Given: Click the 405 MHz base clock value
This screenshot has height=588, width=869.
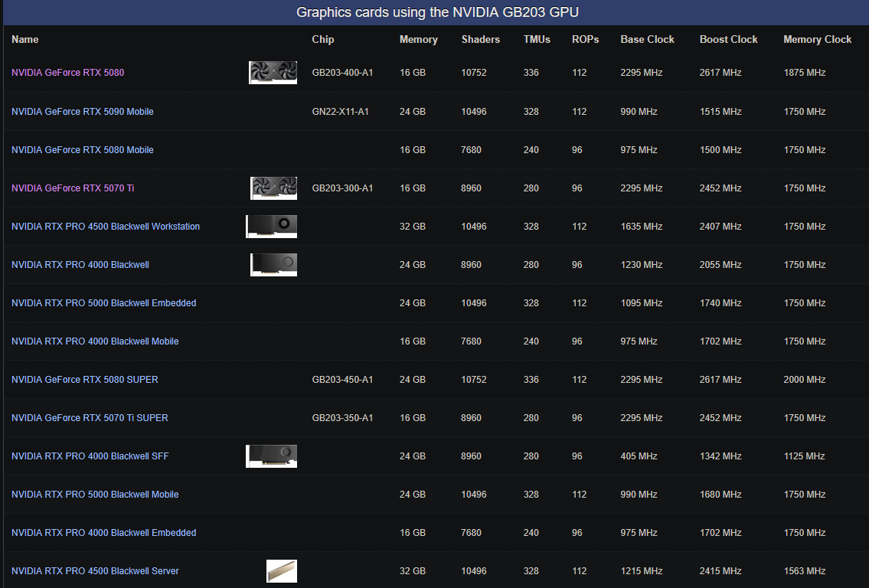Looking at the screenshot, I should coord(639,456).
